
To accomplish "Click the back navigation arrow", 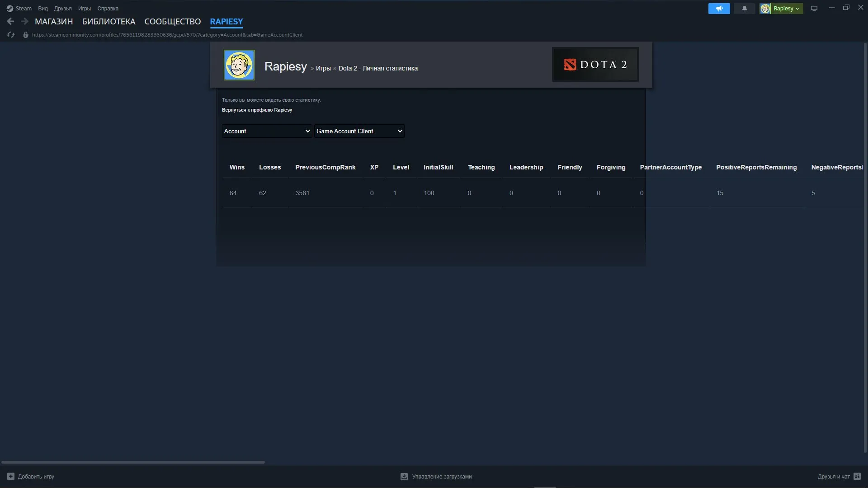I will (x=10, y=21).
